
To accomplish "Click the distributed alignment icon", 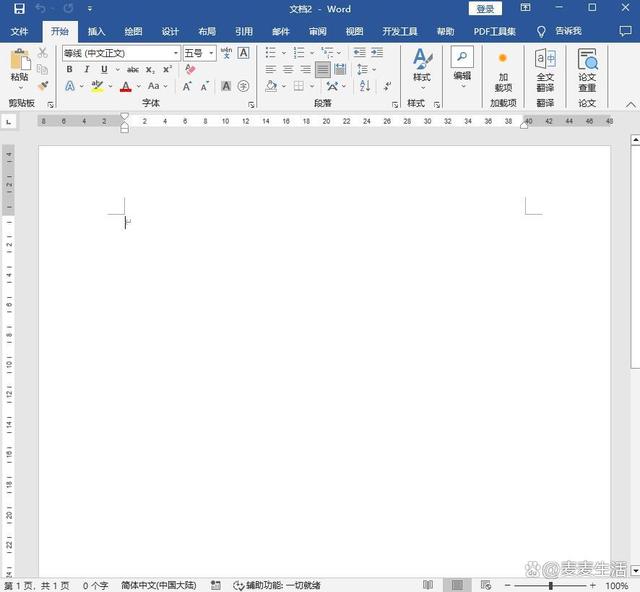I will click(340, 69).
